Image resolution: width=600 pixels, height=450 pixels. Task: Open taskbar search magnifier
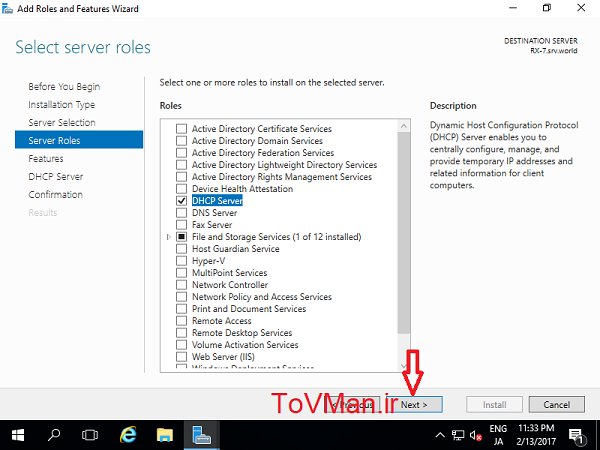pyautogui.click(x=54, y=435)
